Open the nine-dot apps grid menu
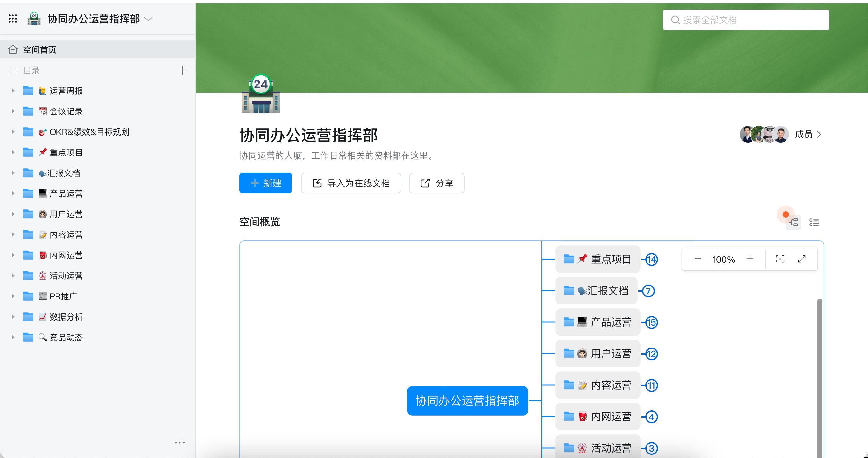 click(13, 19)
